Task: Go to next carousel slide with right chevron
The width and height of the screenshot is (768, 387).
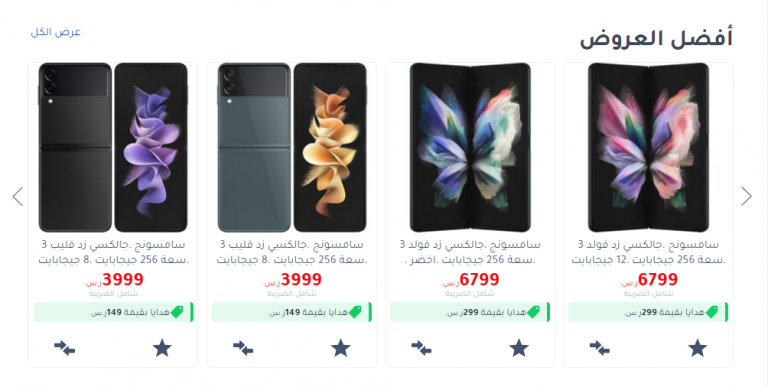Action: pos(746,196)
